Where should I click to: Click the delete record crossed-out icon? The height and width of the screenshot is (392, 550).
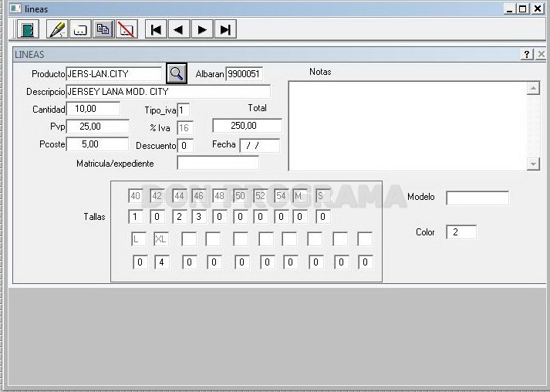pyautogui.click(x=127, y=29)
